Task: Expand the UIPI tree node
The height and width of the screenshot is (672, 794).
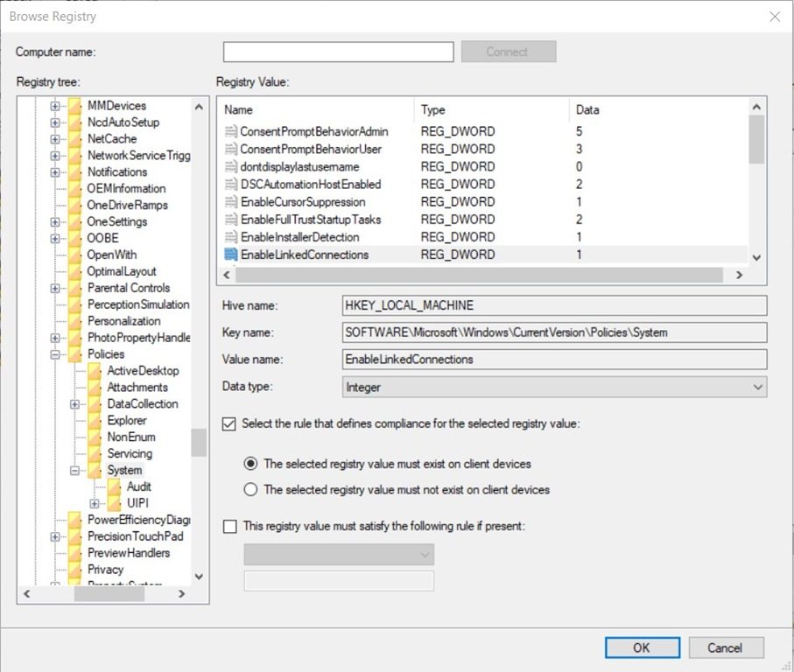Action: tap(95, 503)
